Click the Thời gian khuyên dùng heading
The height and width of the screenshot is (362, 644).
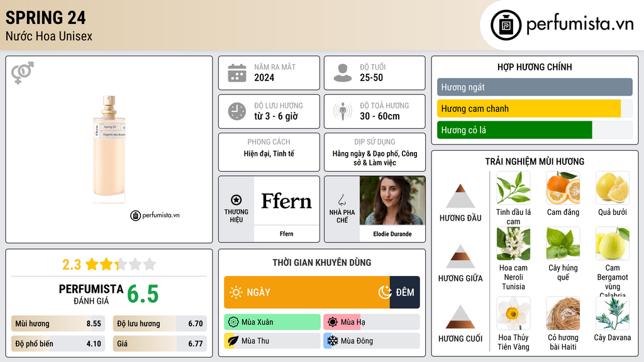pyautogui.click(x=322, y=263)
